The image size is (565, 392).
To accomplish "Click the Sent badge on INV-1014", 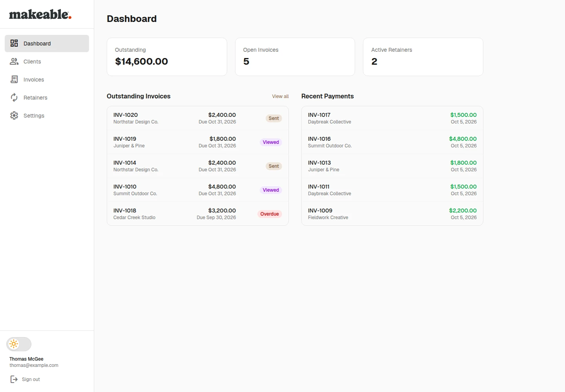I will [274, 166].
